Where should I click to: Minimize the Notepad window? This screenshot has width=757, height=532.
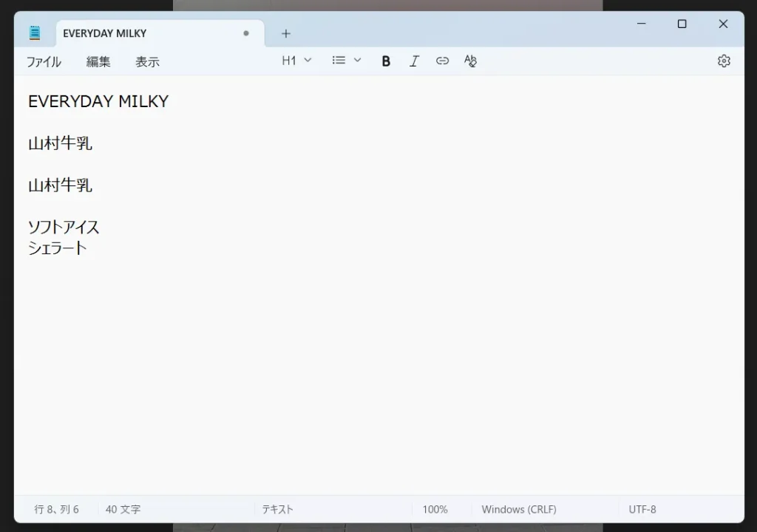641,24
